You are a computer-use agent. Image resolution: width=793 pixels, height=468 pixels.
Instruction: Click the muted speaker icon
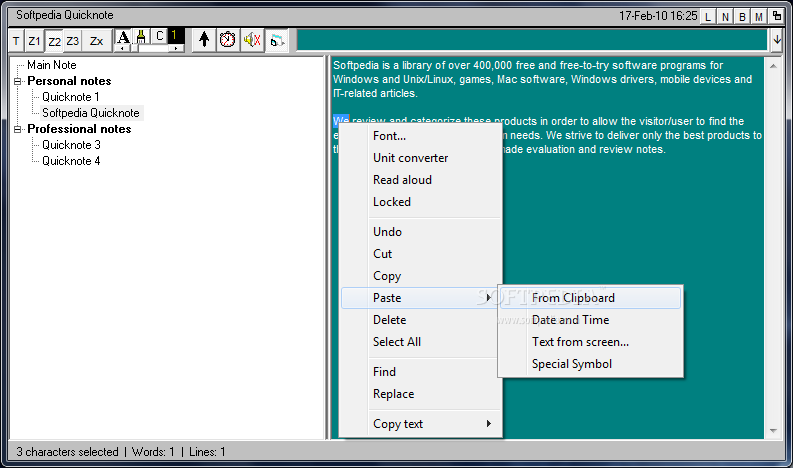tap(252, 39)
